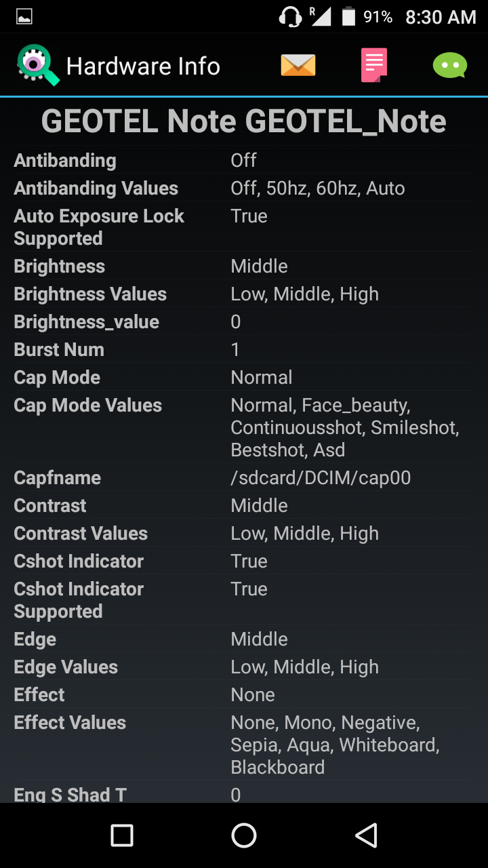The image size is (488, 868).
Task: Select the GEOTEL Note device title
Action: (244, 122)
